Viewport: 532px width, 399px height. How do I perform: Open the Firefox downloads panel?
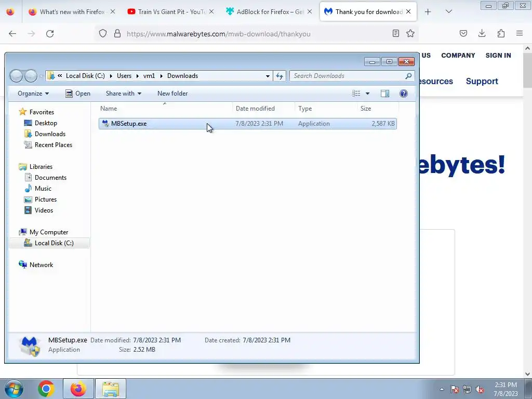point(482,34)
